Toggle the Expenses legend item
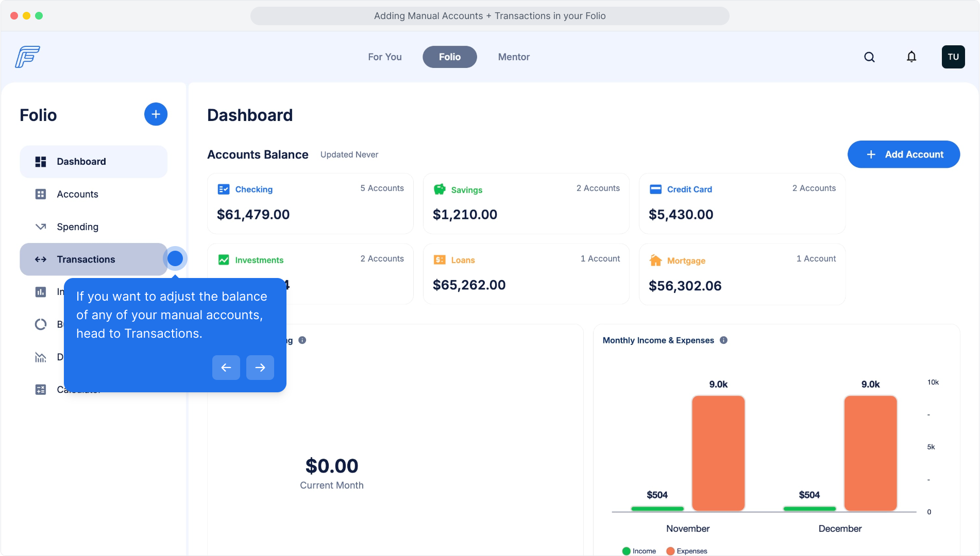 click(686, 551)
